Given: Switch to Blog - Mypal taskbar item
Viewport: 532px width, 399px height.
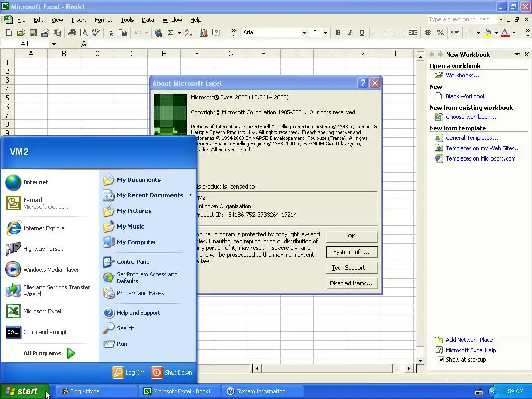Looking at the screenshot, I should coord(96,391).
